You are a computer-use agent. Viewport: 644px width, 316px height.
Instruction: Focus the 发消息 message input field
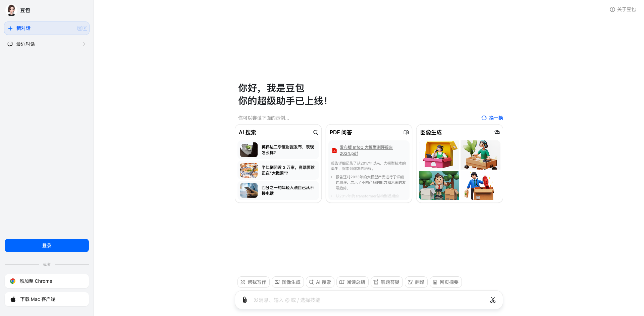[x=369, y=300]
